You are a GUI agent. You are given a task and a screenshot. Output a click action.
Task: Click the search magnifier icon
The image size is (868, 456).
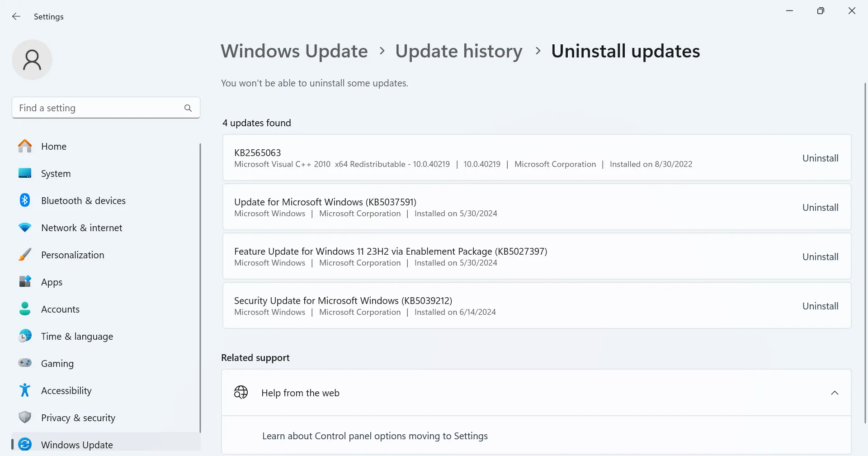tap(188, 108)
